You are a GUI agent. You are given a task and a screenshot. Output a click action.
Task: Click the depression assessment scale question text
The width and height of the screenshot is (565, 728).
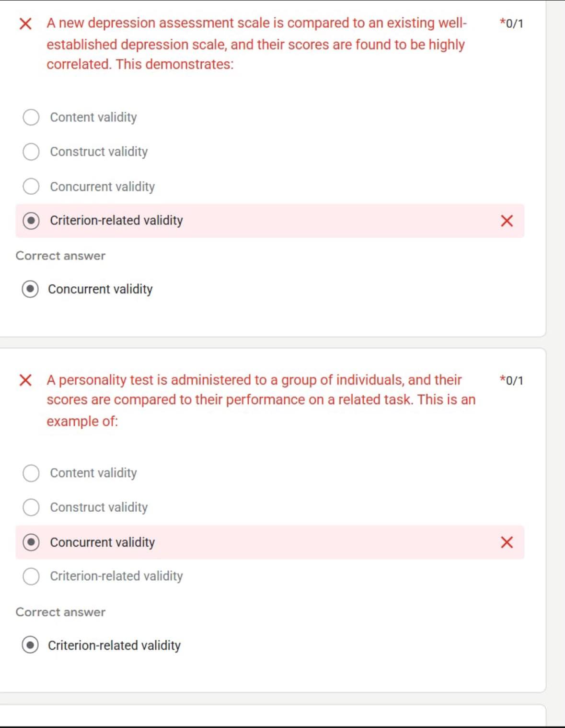(256, 44)
